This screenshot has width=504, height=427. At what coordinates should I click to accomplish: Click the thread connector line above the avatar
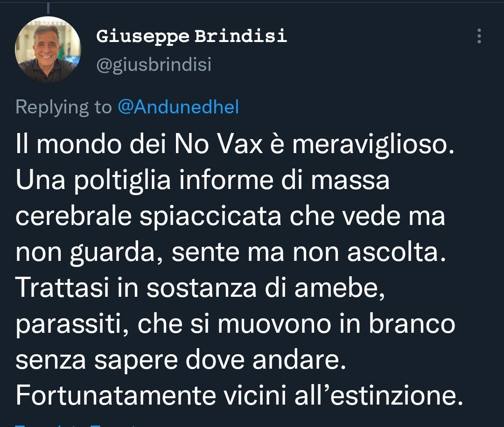click(48, 7)
